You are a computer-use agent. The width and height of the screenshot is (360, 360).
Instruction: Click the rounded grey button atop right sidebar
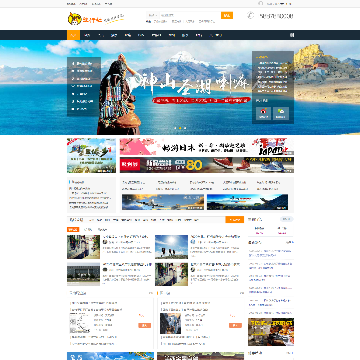click(287, 219)
